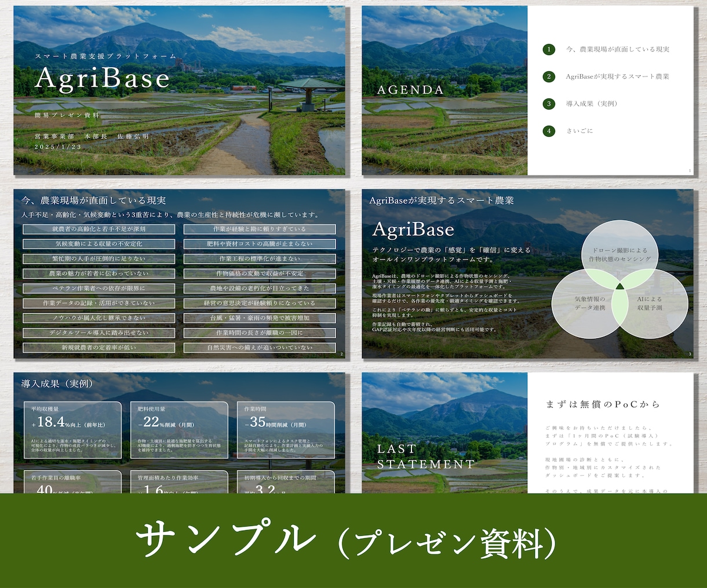This screenshot has height=588, width=707.
Task: Click the box 作業データの記録・活用ができていない
Action: [x=99, y=303]
